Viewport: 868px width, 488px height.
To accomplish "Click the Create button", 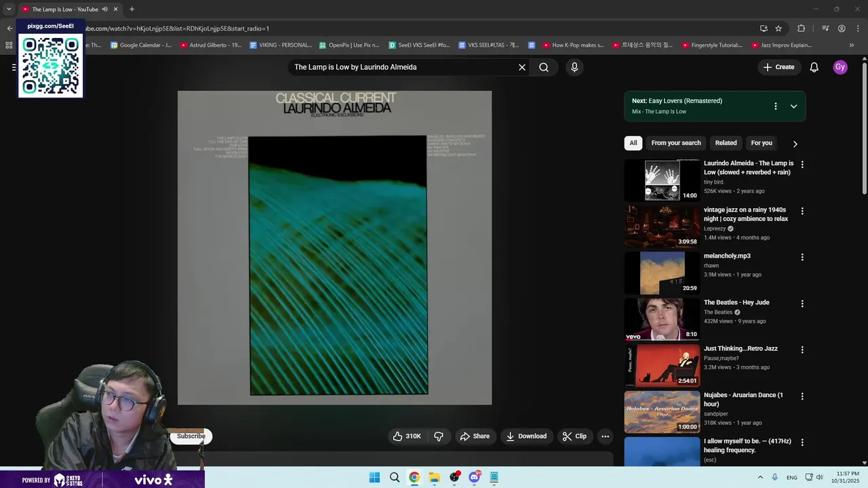I will tap(778, 67).
